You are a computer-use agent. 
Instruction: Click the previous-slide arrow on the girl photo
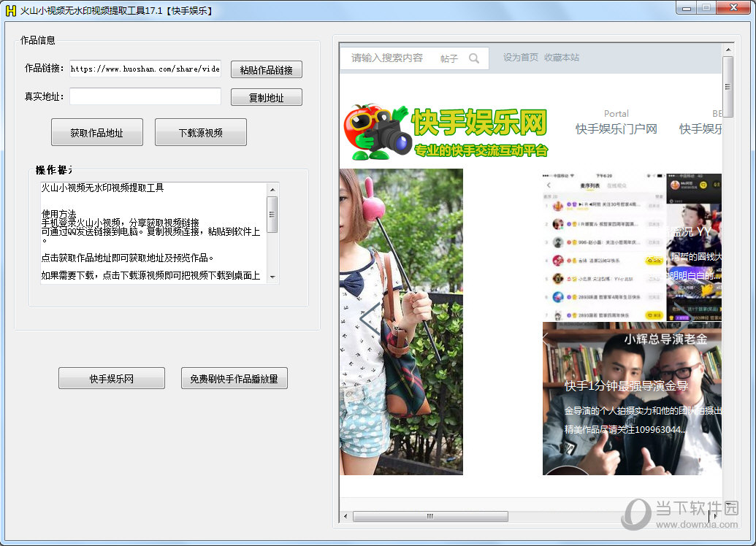click(x=370, y=318)
